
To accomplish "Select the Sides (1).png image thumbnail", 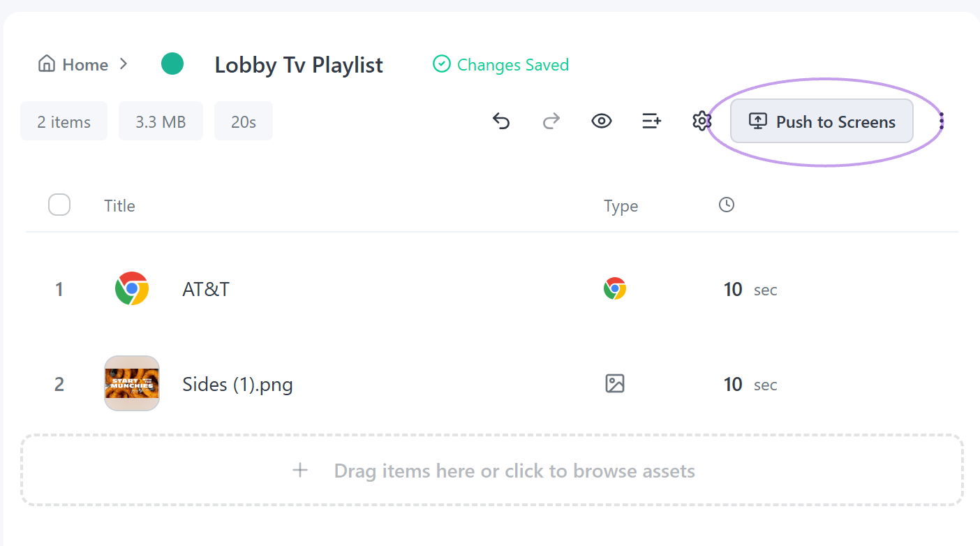I will [x=132, y=383].
